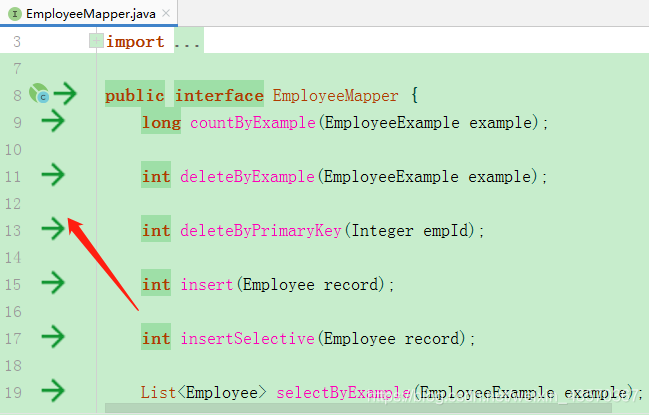Viewport: 649px width, 415px height.
Task: Click the selectByExample method name
Action: (x=344, y=393)
